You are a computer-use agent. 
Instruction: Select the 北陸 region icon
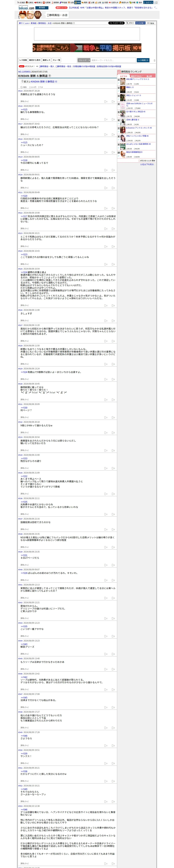71,2
